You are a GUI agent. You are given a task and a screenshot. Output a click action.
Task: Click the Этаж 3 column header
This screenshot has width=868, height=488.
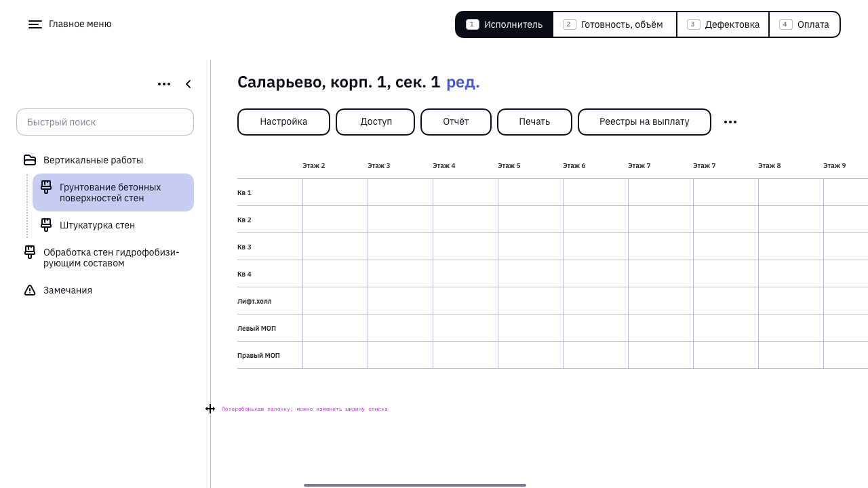379,166
